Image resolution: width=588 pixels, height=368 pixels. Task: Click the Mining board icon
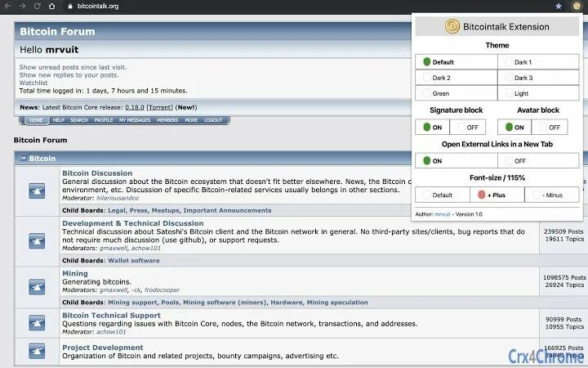click(x=37, y=287)
